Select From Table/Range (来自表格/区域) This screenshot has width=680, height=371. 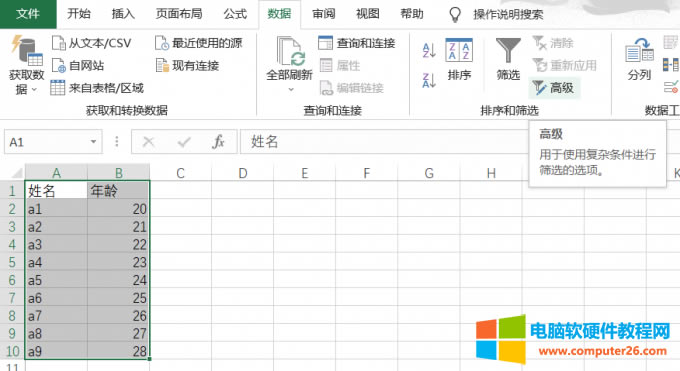[97, 88]
